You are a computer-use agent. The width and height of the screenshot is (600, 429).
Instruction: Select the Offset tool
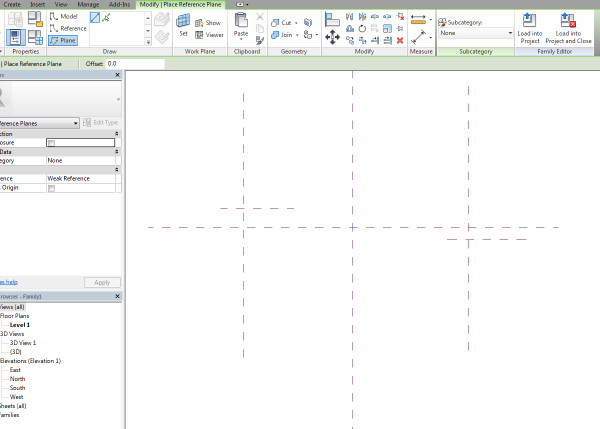point(350,29)
